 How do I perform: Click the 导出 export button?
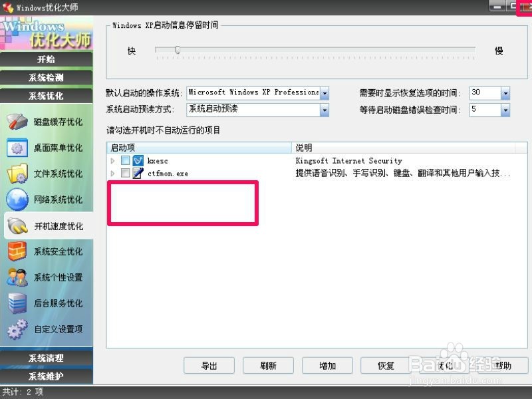(209, 366)
